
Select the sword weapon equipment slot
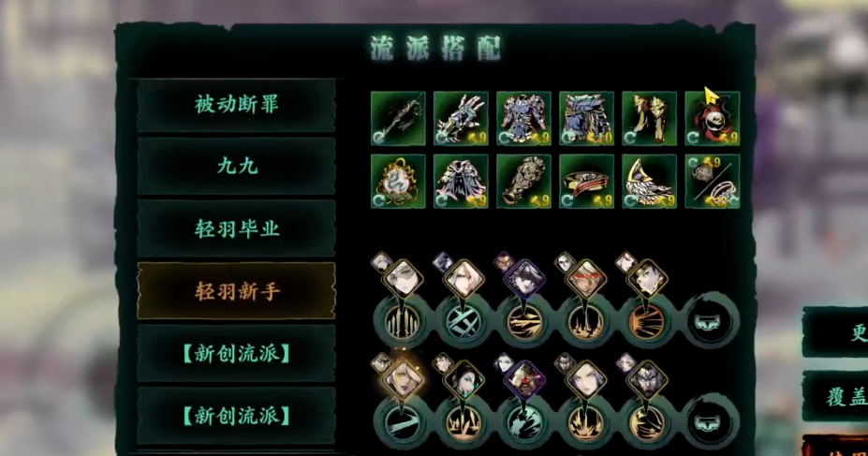coord(398,118)
